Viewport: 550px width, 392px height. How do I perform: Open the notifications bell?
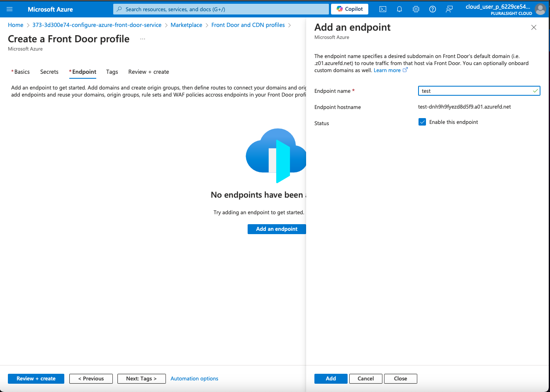click(399, 9)
